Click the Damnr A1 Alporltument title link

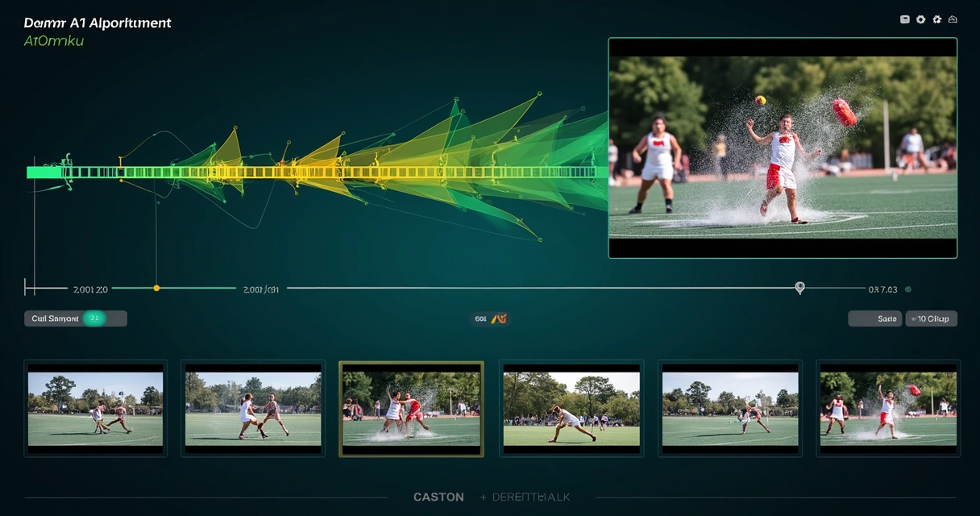pos(97,23)
